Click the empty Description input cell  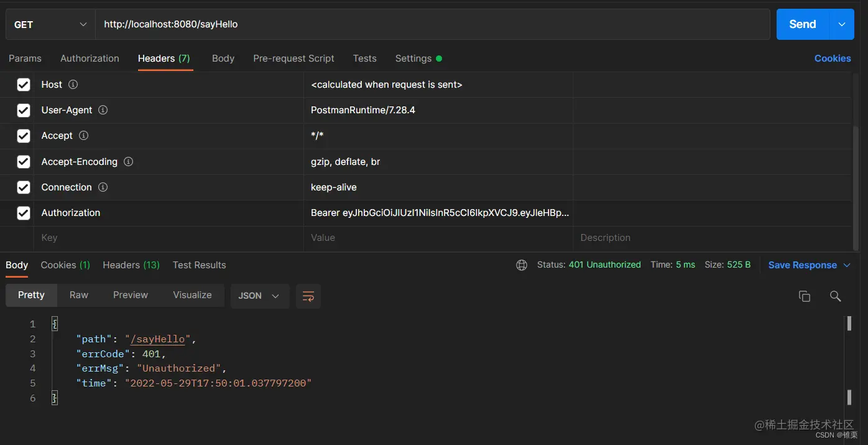[712, 238]
